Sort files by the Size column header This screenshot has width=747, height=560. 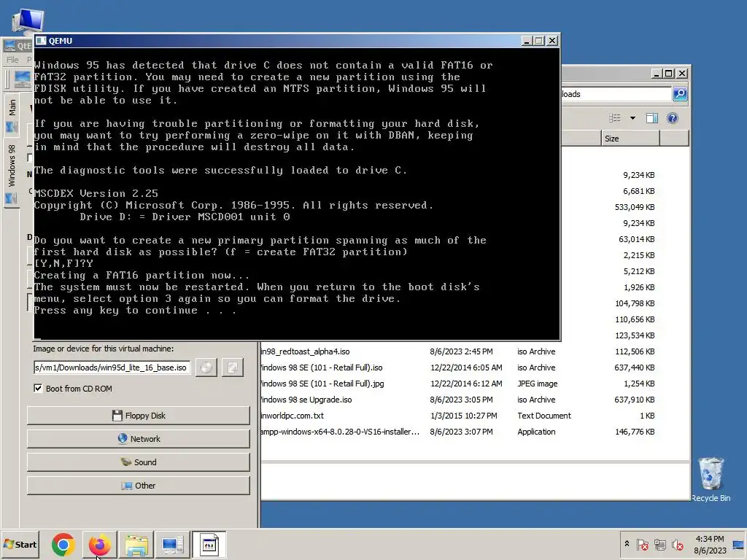click(630, 139)
